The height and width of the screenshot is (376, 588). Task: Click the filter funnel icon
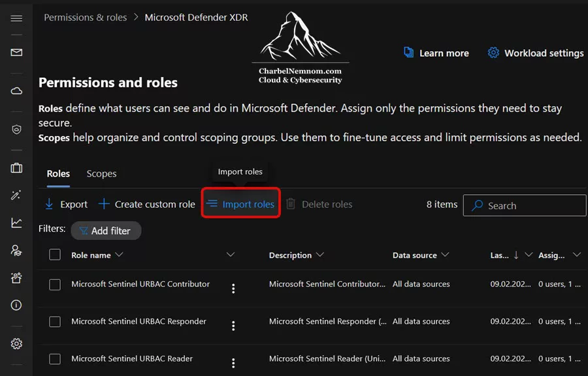pos(83,231)
